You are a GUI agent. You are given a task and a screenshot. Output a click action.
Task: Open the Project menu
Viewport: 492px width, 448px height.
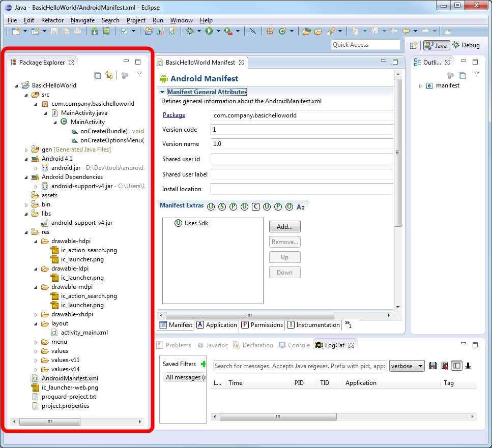136,20
